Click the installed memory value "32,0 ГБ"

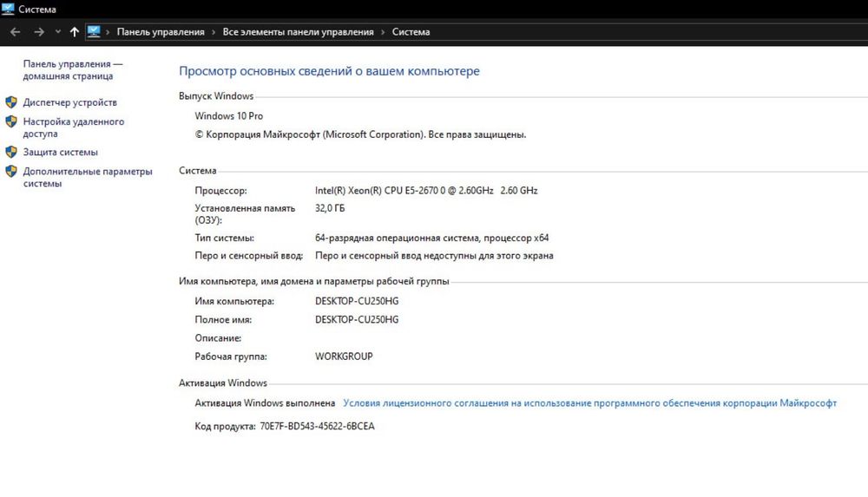(x=330, y=208)
